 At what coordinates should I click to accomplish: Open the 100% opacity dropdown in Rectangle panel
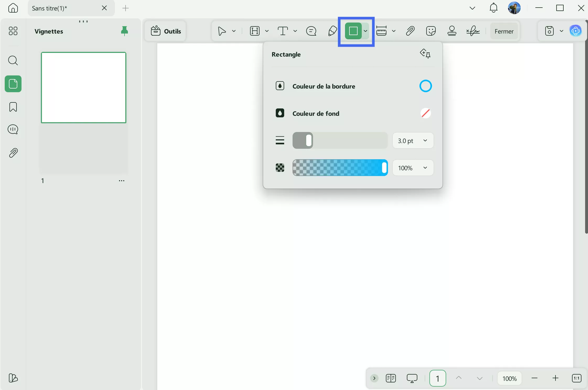pos(413,168)
